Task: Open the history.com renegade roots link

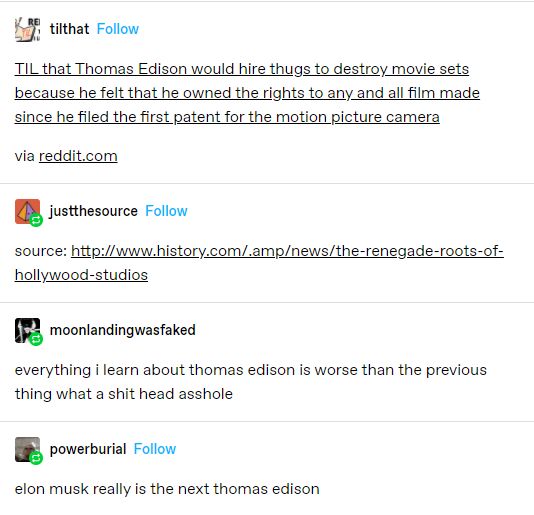Action: tap(259, 263)
